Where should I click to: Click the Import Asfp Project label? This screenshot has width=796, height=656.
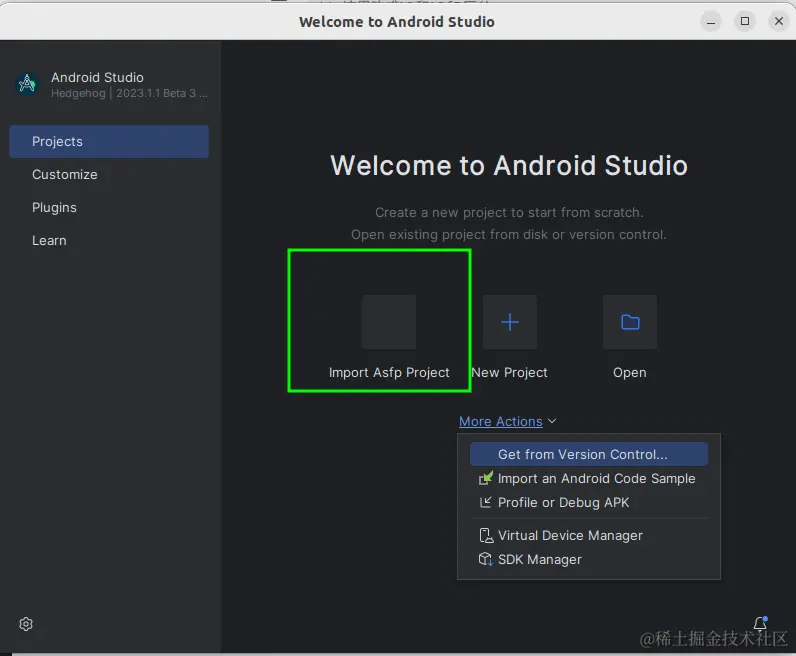click(x=389, y=372)
